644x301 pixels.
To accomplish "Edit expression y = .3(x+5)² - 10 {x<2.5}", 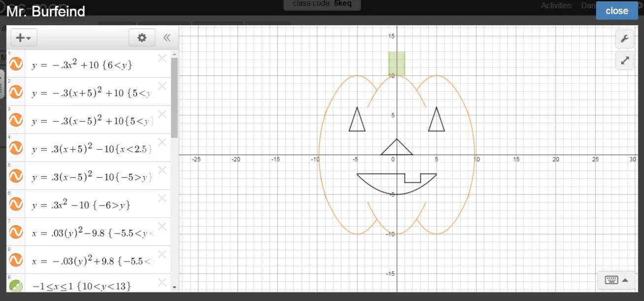I will [x=91, y=149].
